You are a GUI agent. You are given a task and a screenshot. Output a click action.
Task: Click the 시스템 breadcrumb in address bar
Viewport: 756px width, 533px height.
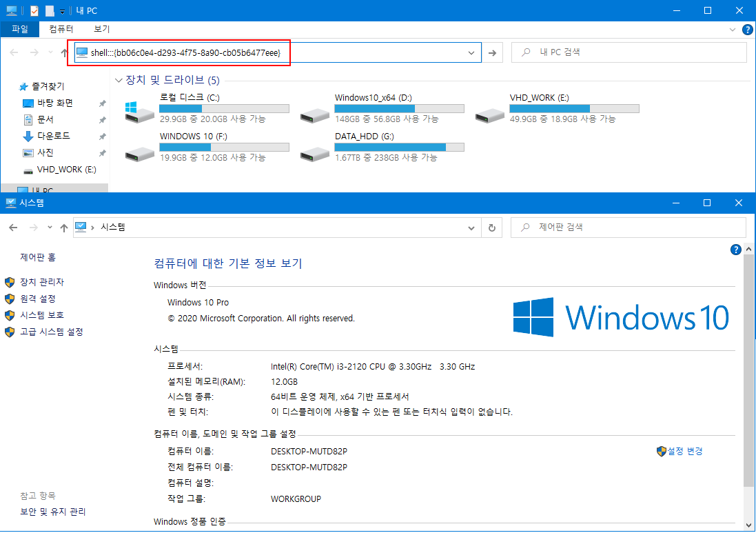113,227
